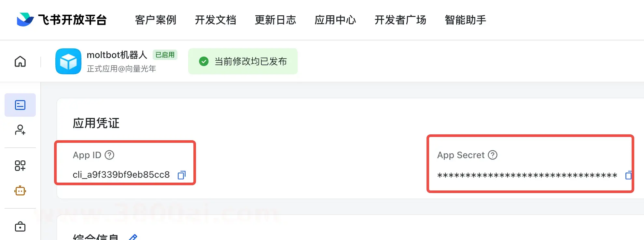644x240 pixels.
Task: Open 更新日志 in top navigation
Action: (275, 20)
